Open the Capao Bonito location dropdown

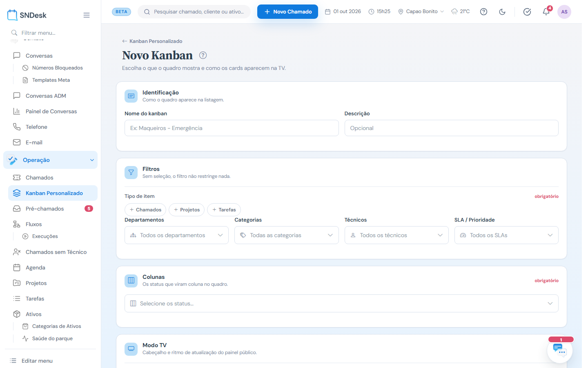pos(421,11)
